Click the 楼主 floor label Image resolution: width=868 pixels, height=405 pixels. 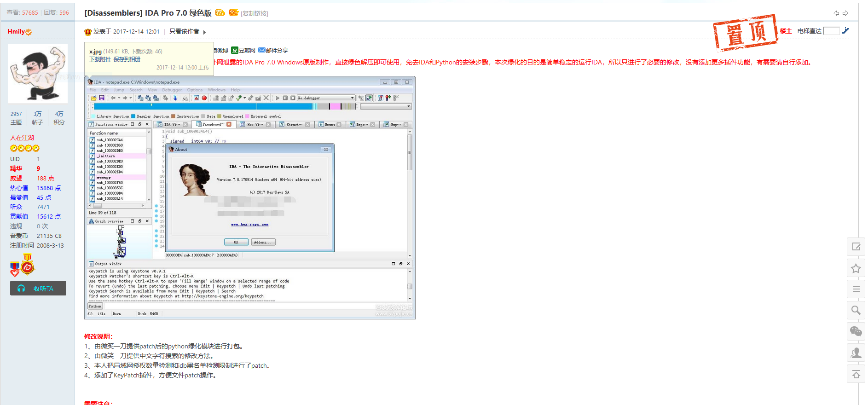[x=786, y=31]
